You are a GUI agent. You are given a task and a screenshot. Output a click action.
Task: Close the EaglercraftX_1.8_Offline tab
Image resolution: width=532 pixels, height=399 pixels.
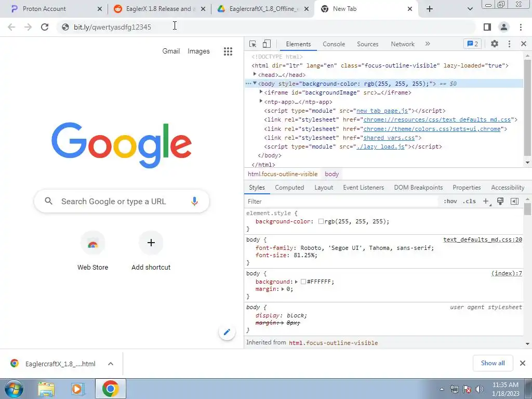click(x=307, y=9)
